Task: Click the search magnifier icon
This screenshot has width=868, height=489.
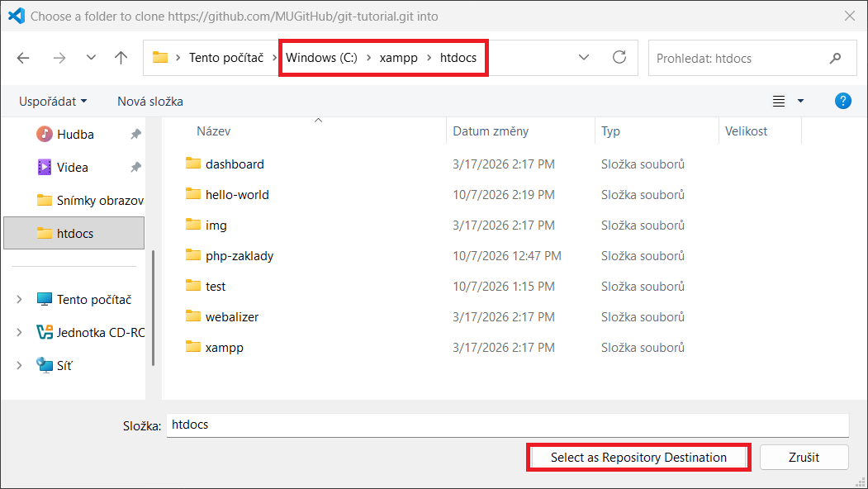Action: [835, 58]
